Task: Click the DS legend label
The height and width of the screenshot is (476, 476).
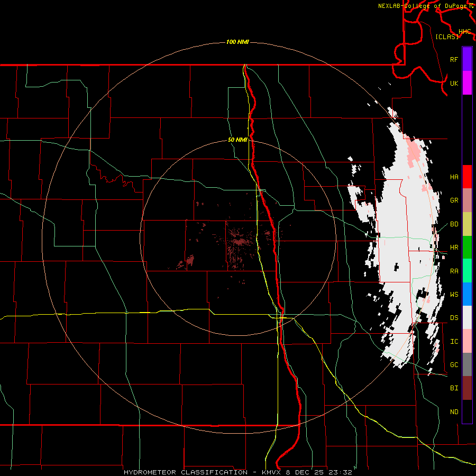Action: click(x=454, y=318)
